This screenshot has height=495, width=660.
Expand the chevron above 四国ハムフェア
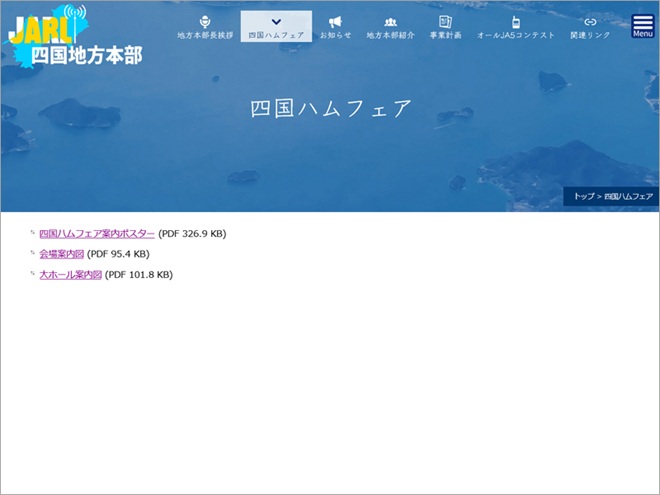point(276,21)
